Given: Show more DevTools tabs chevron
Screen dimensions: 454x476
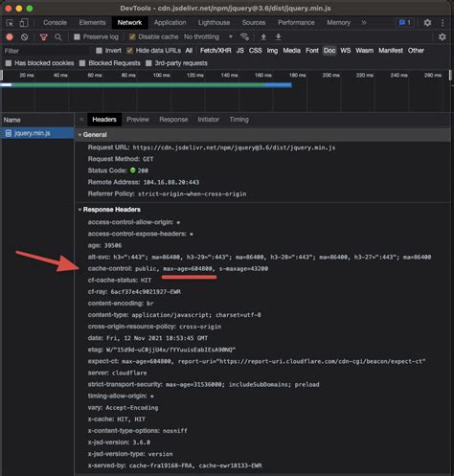Looking at the screenshot, I should click(364, 23).
